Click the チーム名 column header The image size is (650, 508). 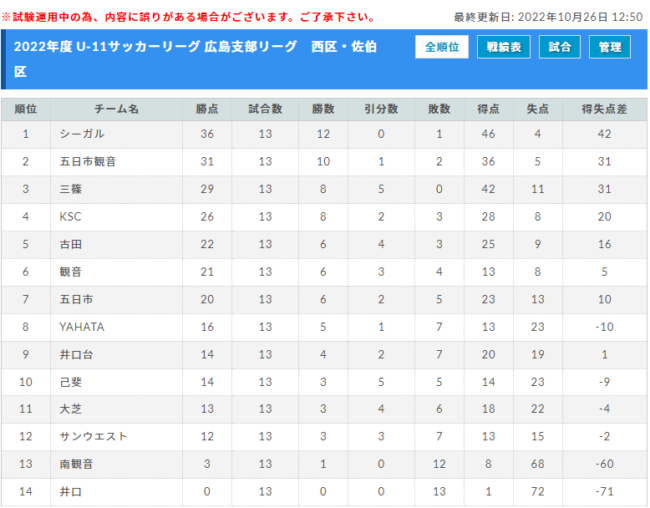coord(116,109)
